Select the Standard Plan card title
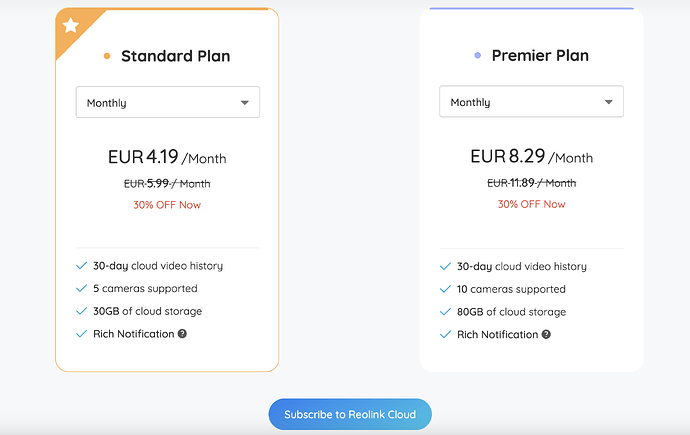The width and height of the screenshot is (690, 435). coord(175,56)
